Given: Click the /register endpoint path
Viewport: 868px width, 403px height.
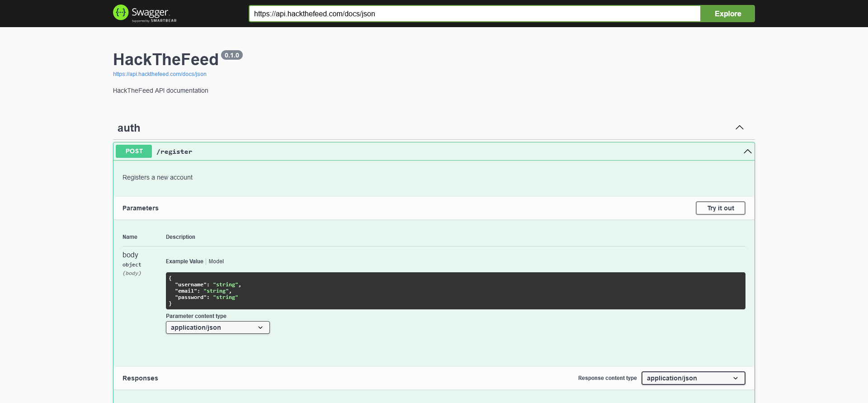Looking at the screenshot, I should [x=175, y=152].
